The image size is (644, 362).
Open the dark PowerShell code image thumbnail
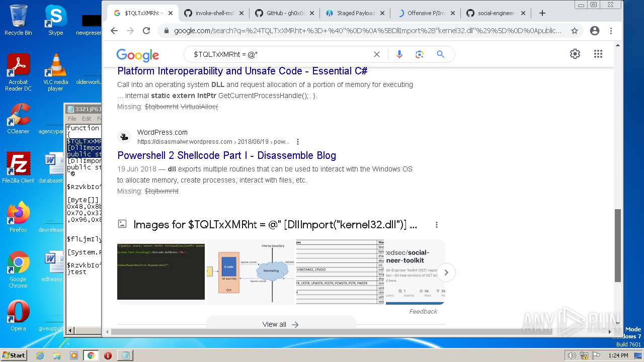tap(161, 271)
